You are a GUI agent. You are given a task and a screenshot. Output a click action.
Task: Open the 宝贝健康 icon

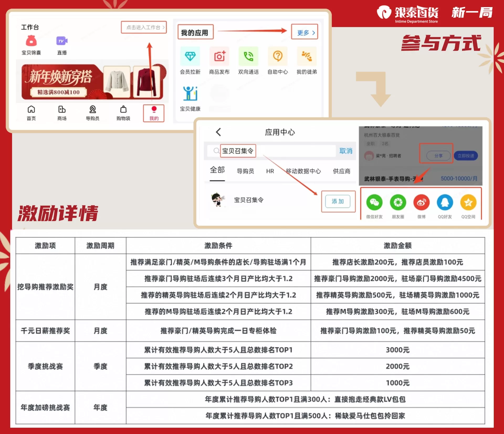190,94
